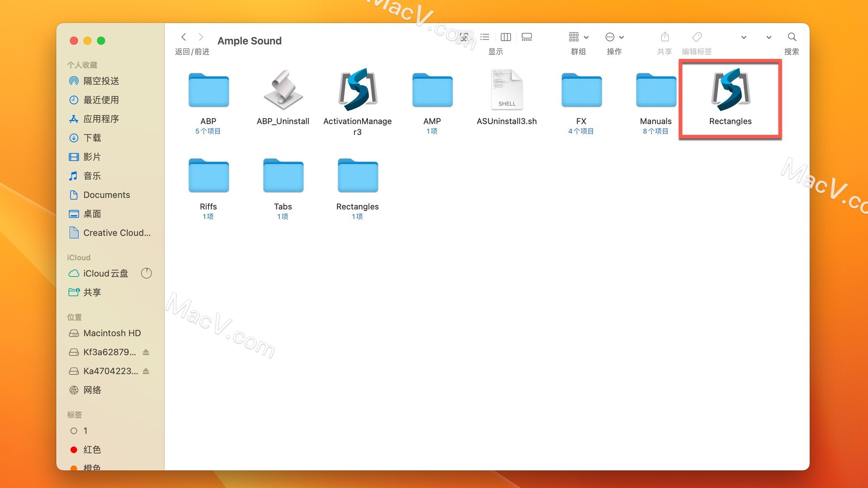The image size is (868, 488).
Task: Open the chevron dropdown nearest the search icon
Action: coord(769,38)
